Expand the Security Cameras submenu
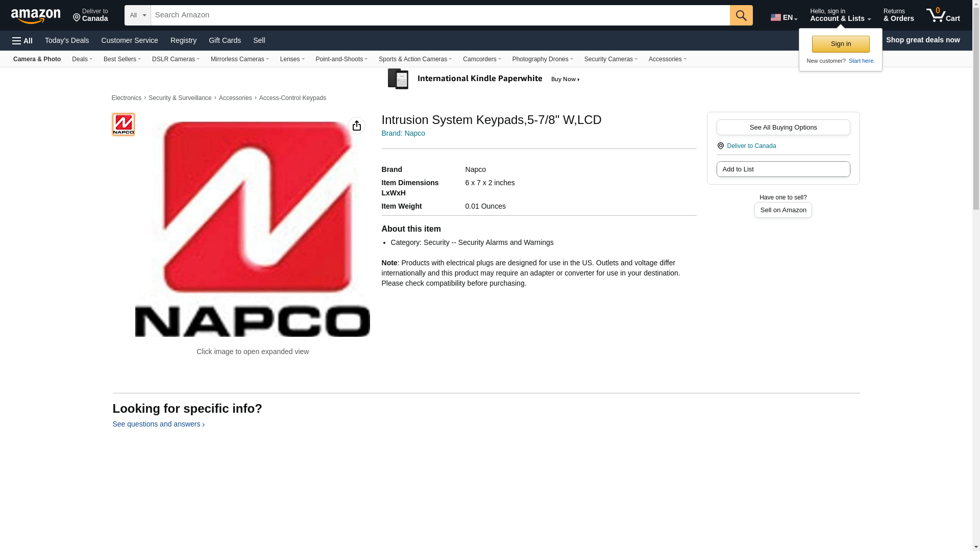 [610, 59]
